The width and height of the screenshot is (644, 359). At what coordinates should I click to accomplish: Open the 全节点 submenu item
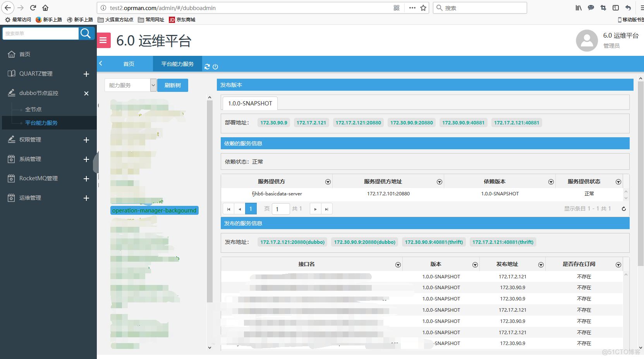(x=33, y=109)
